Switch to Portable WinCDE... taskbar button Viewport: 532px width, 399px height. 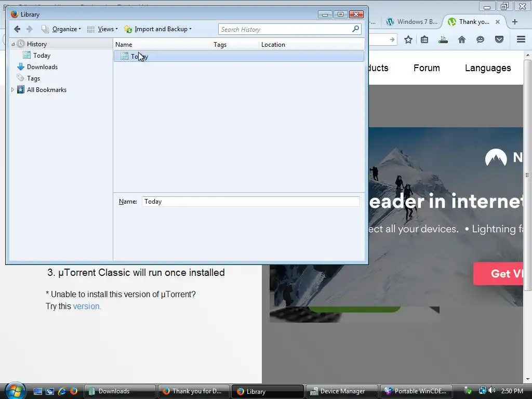(x=416, y=391)
